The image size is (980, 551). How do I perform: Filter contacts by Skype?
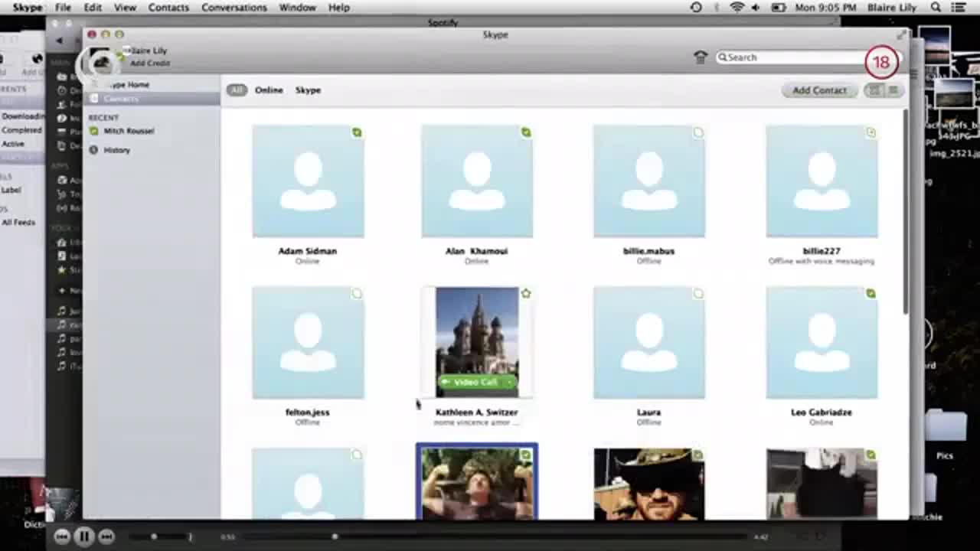click(308, 90)
